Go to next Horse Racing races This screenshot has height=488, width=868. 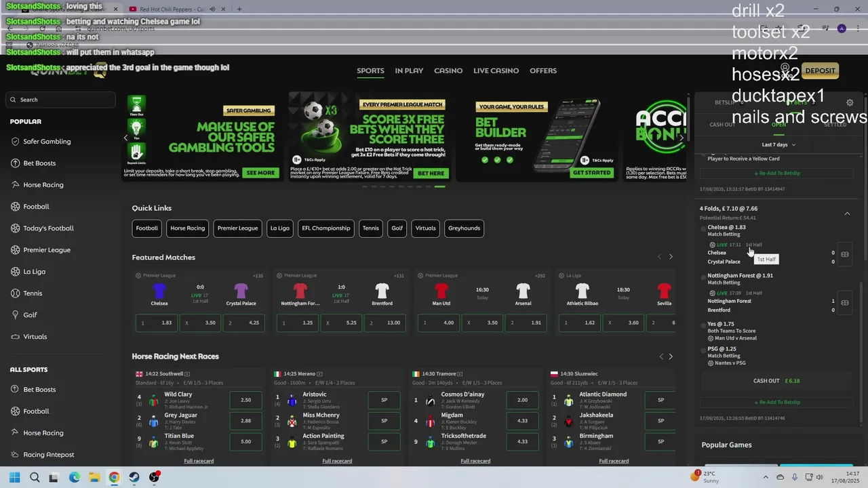pos(671,357)
